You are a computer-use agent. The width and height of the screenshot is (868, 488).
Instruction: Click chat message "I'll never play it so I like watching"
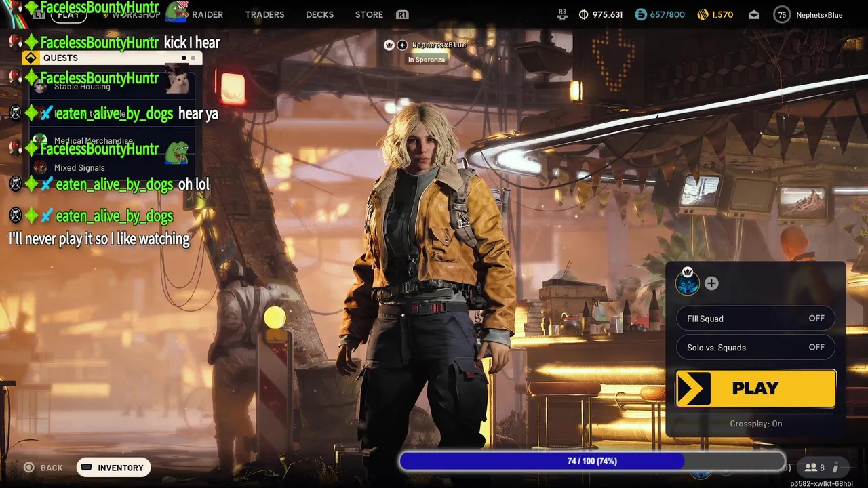[x=99, y=239]
